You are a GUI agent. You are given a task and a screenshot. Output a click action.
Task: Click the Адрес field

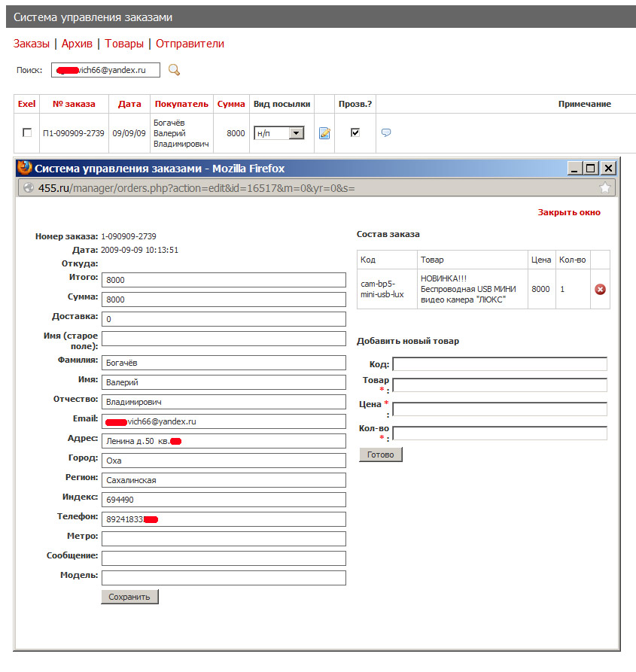(224, 441)
